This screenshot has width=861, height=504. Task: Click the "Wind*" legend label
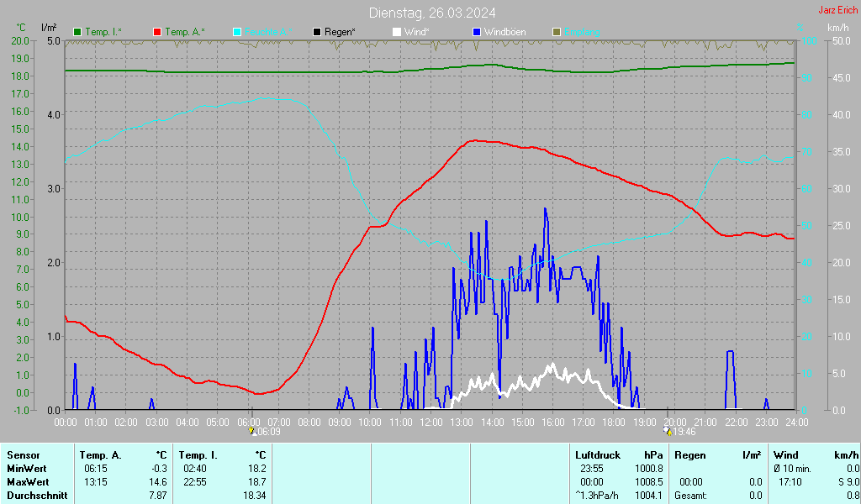pos(416,32)
